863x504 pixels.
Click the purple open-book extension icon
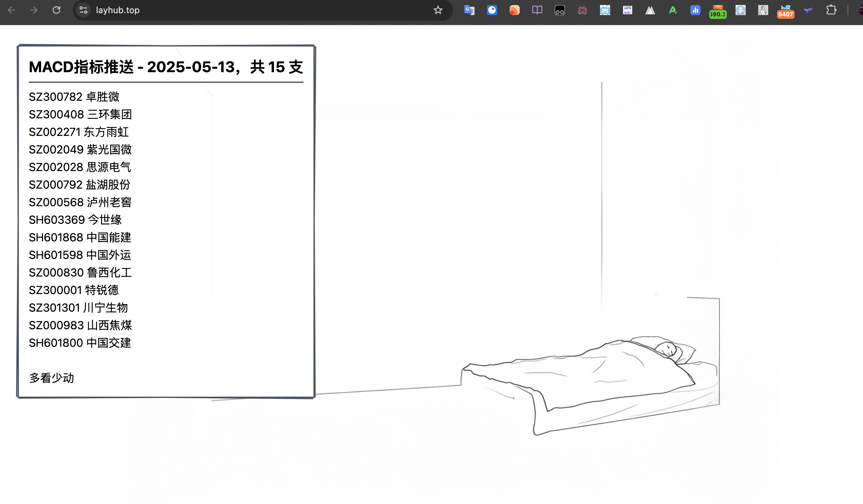537,10
